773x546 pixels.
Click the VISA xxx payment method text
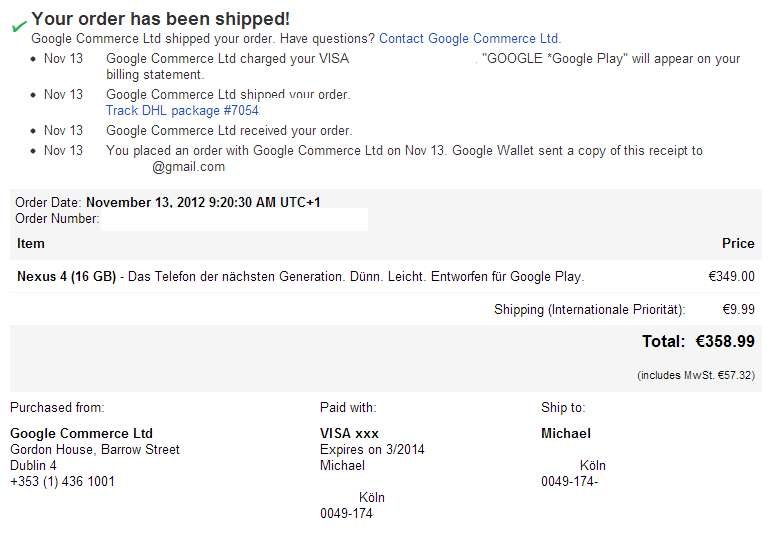click(349, 434)
